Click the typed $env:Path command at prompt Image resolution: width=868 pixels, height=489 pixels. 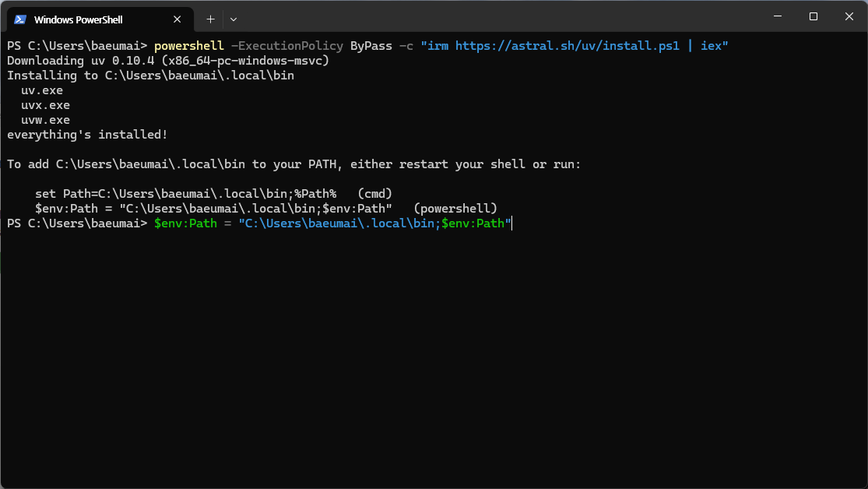coord(332,223)
